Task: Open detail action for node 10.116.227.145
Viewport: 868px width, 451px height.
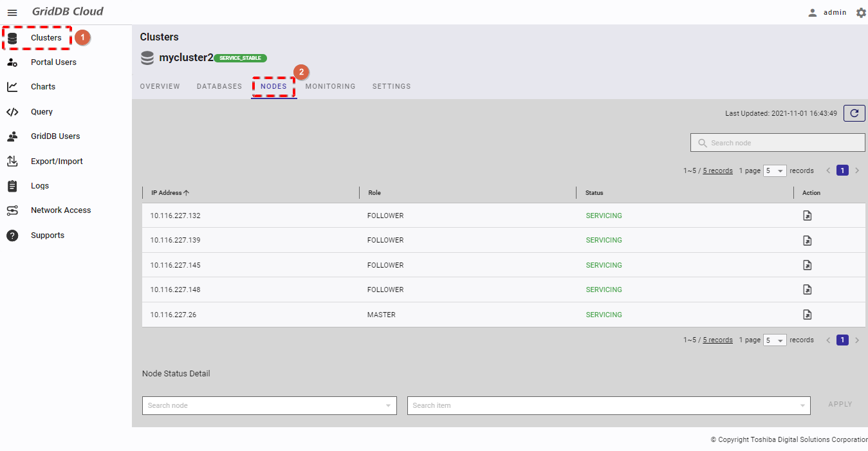Action: 808,265
